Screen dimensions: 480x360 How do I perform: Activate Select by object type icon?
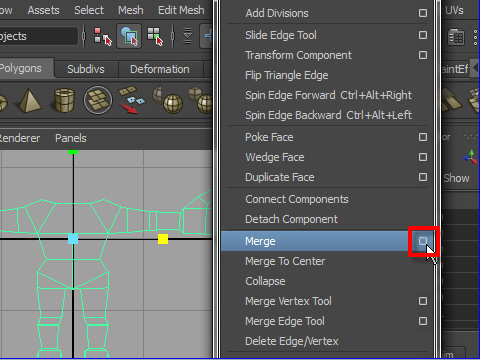pos(129,36)
